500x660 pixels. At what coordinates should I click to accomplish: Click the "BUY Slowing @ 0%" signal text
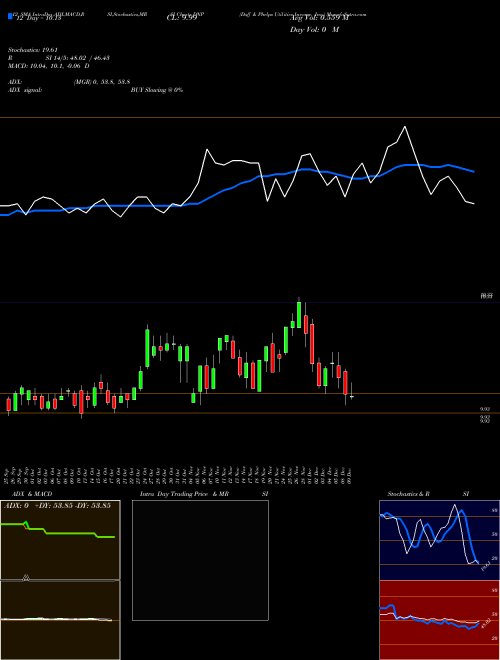[x=157, y=90]
